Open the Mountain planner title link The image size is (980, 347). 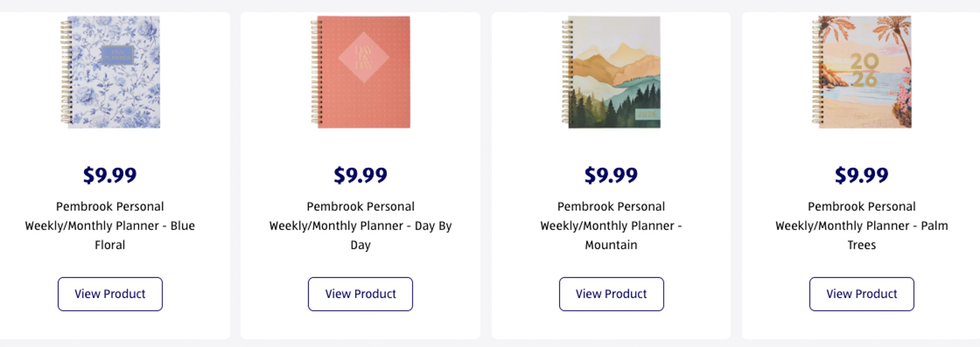click(x=611, y=226)
